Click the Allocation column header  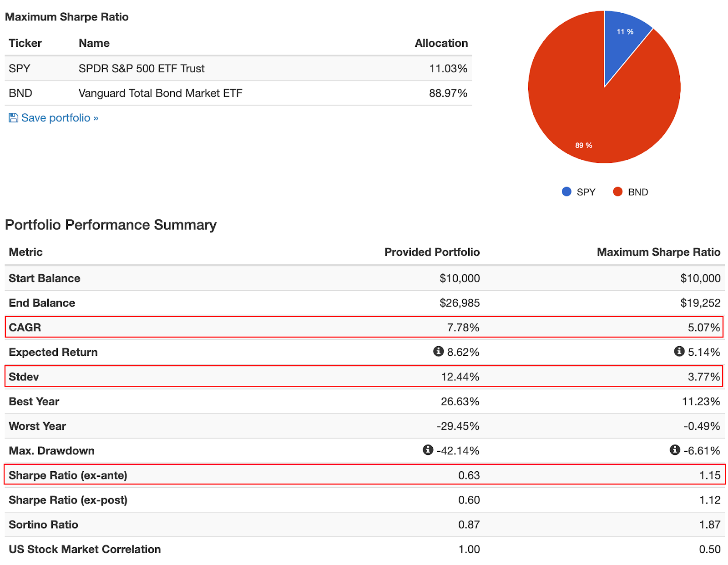click(x=441, y=43)
